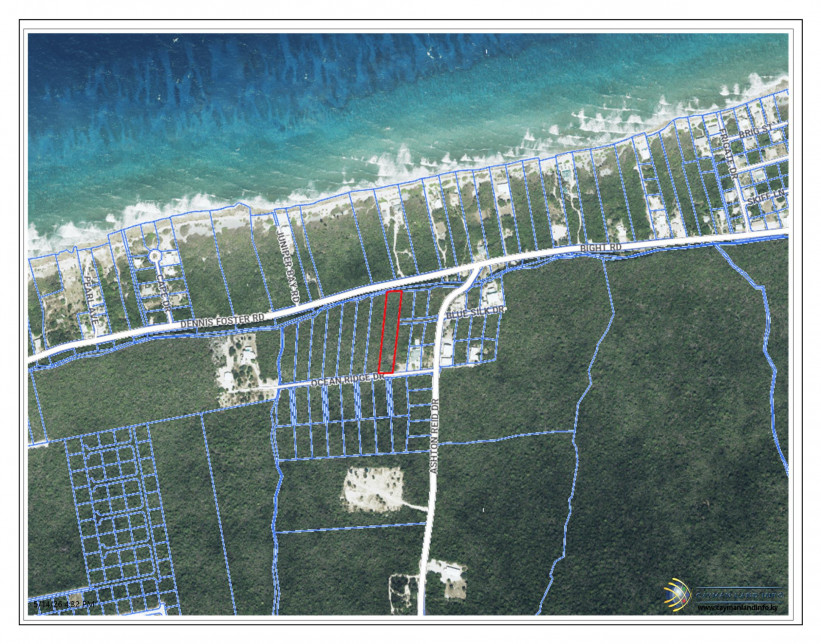The image size is (821, 644).
Task: Select the red-outlined highlighted parcel
Action: [390, 332]
